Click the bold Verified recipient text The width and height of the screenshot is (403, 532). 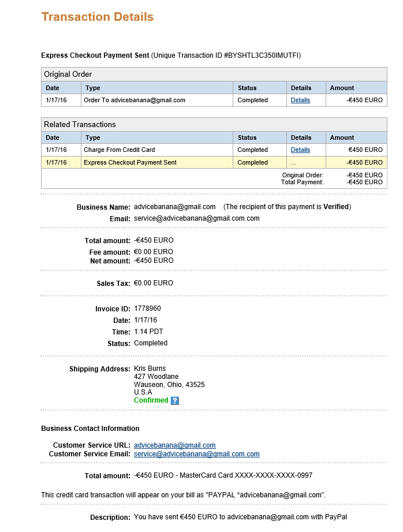point(336,207)
